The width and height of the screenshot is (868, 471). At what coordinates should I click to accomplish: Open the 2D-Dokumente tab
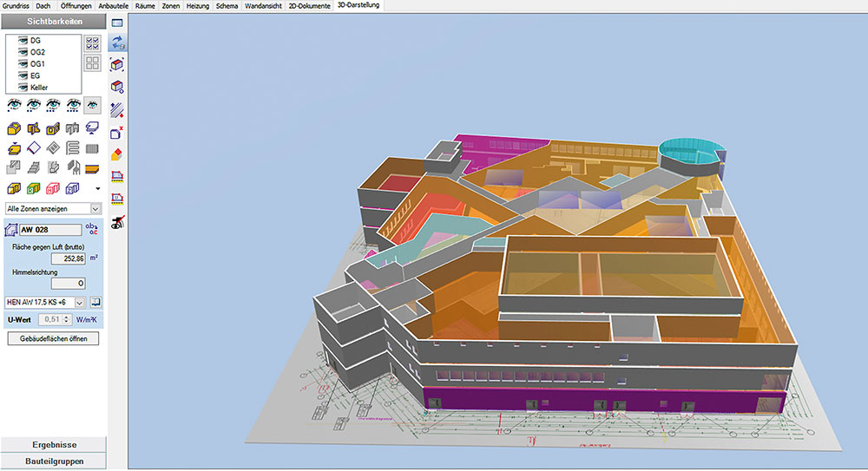[x=310, y=6]
